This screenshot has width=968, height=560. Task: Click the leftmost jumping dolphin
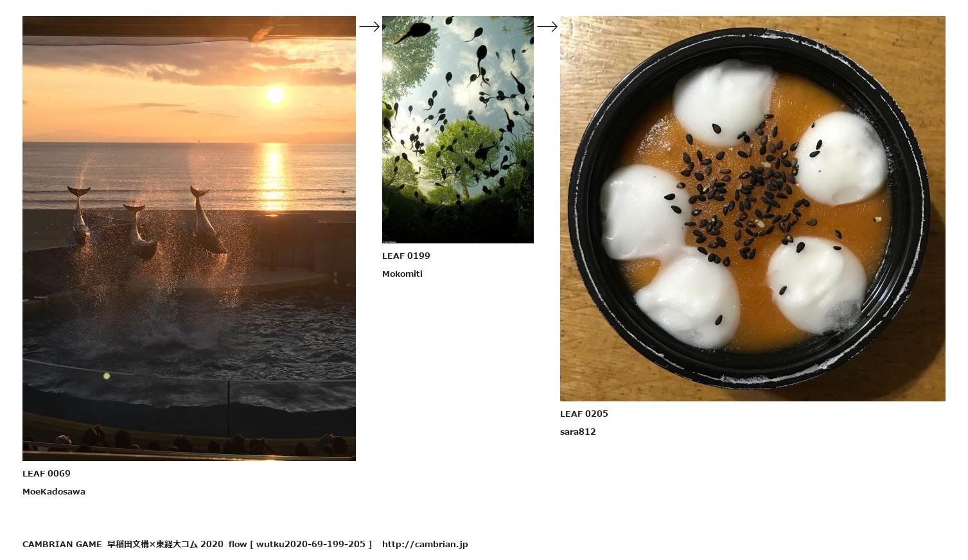click(79, 216)
